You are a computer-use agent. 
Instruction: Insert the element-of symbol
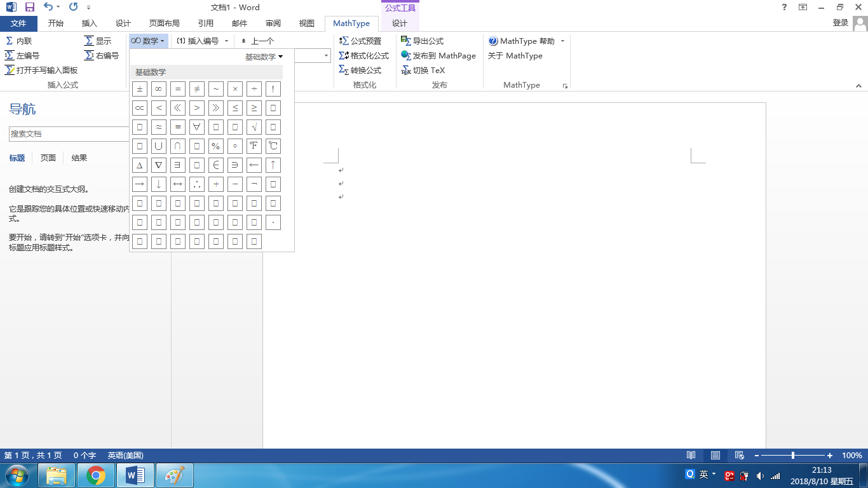[x=216, y=165]
